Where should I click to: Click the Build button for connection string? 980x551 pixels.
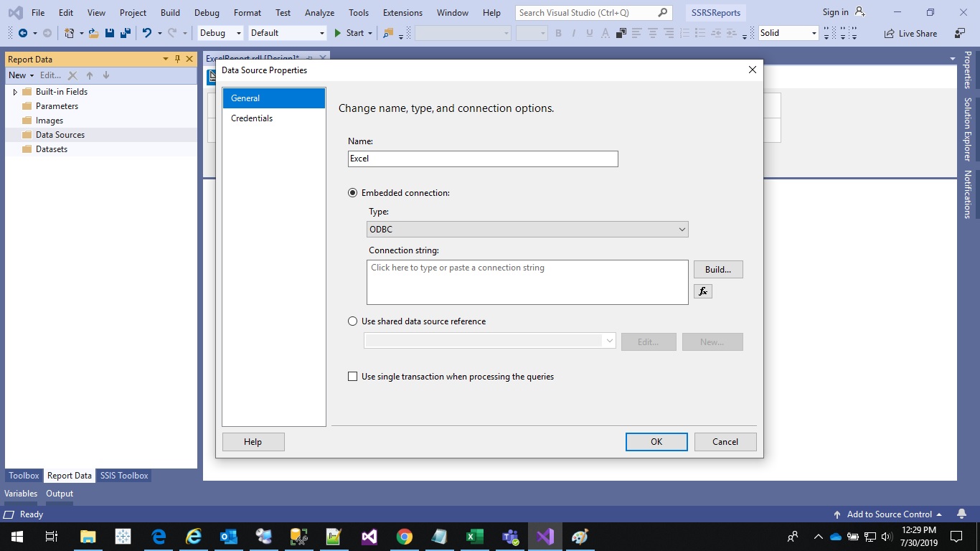click(x=717, y=269)
